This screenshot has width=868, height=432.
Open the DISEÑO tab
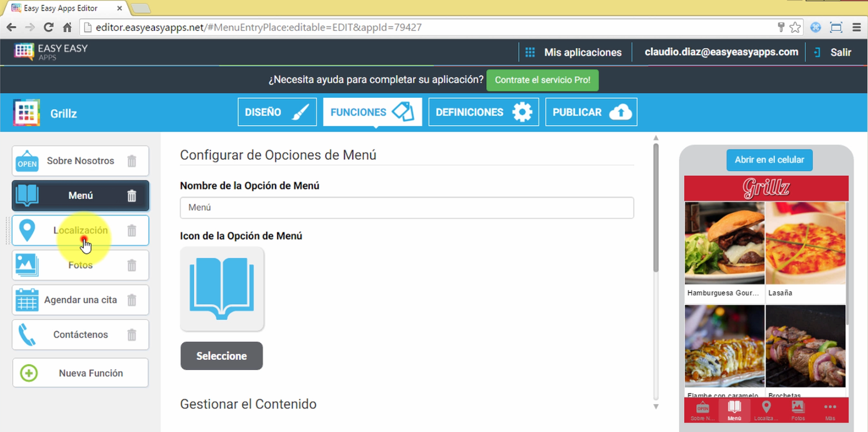(277, 112)
